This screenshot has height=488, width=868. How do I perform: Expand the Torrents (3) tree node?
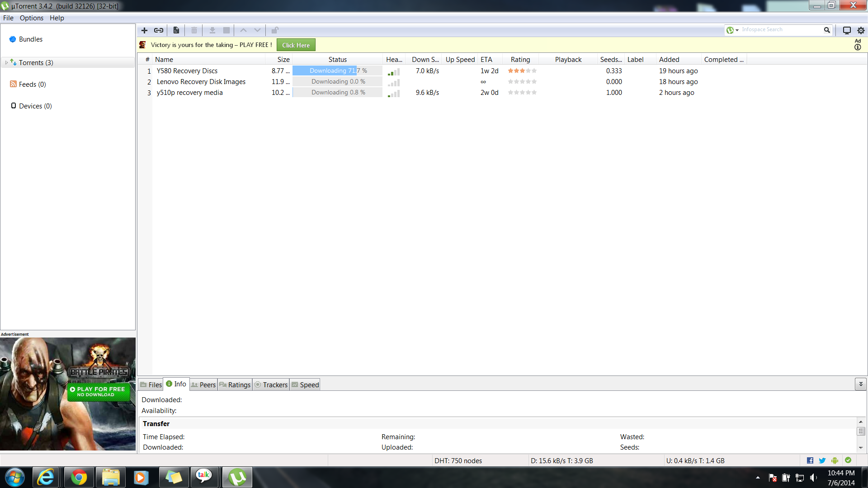point(6,63)
